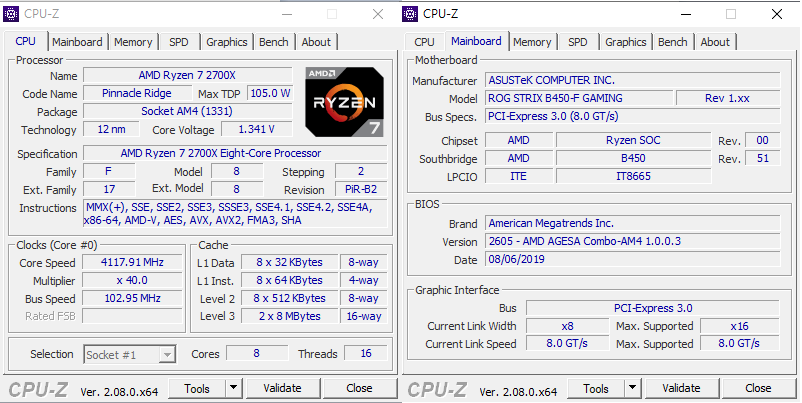Click Tools button in right window
Image resolution: width=802 pixels, height=403 pixels.
(x=596, y=388)
